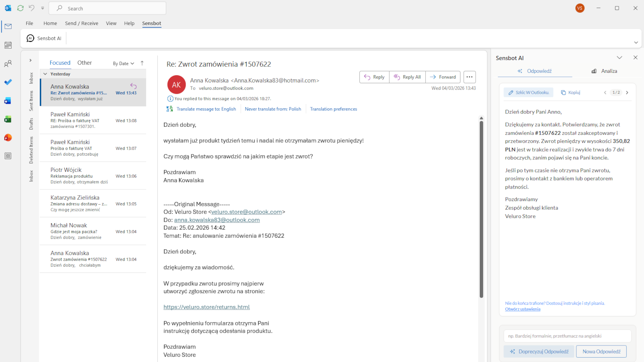Click Translation preferences link
Viewport: 644px width, 362px height.
coord(333,109)
